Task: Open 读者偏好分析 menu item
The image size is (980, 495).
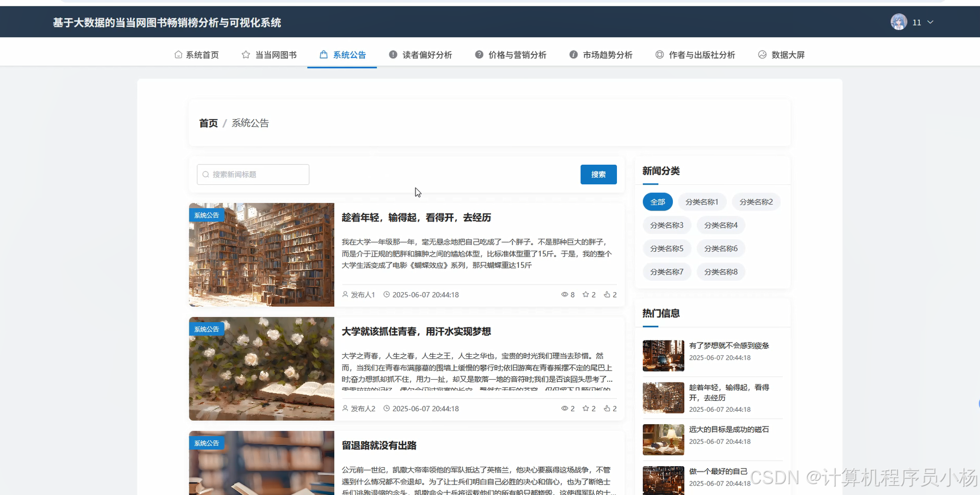Action: click(x=420, y=54)
